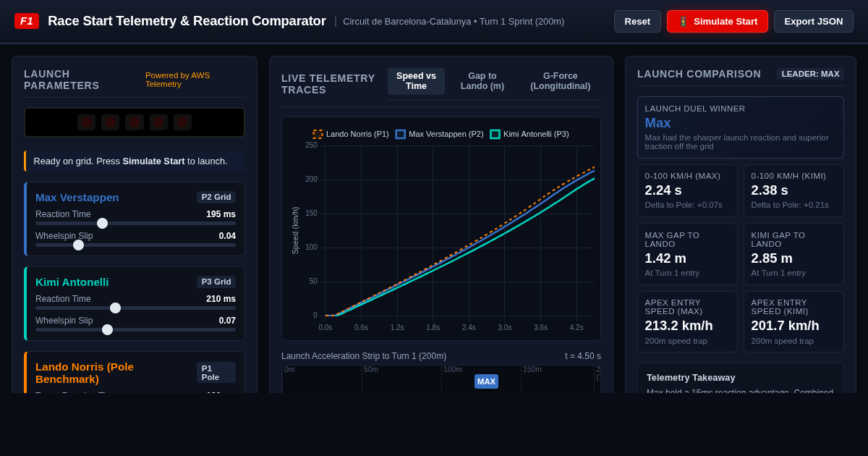Open the Gap to Lando (m) tab
The image size is (868, 456).
482,81
